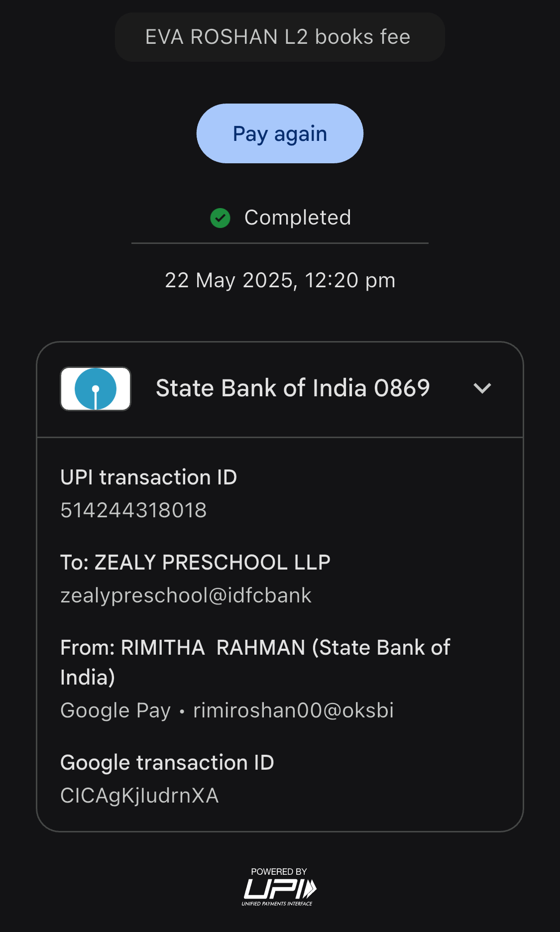This screenshot has width=560, height=932.
Task: Click the zealypreschool@idfcbank UPI address
Action: tap(186, 595)
